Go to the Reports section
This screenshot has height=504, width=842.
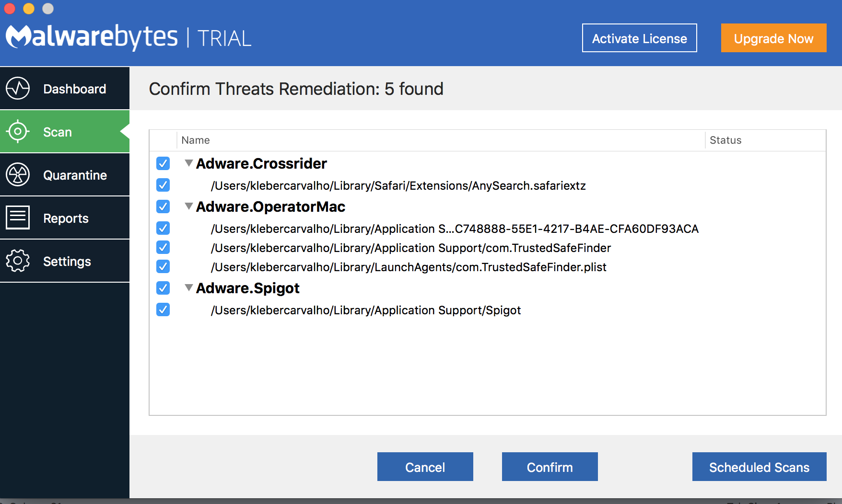pos(66,218)
